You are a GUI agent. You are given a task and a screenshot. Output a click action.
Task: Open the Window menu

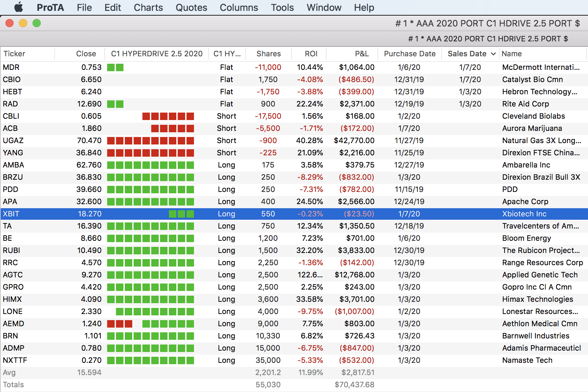(x=324, y=7)
